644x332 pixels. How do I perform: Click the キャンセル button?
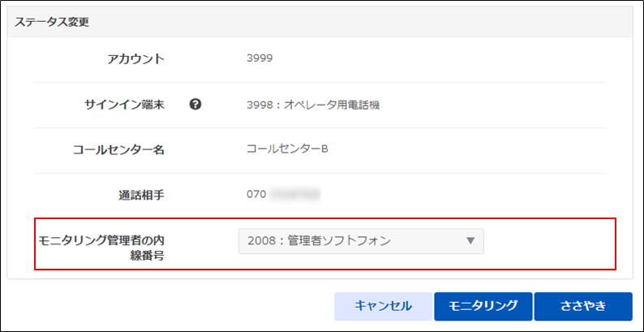pos(383,306)
